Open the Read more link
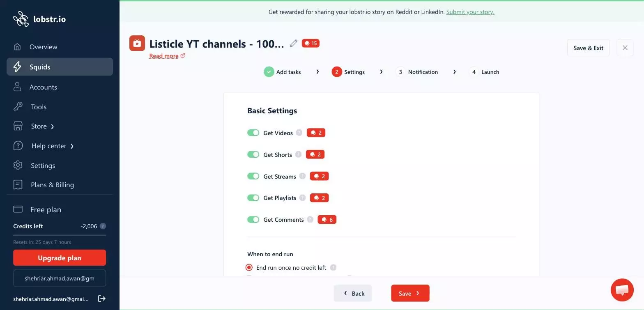The height and width of the screenshot is (310, 644). (x=167, y=56)
